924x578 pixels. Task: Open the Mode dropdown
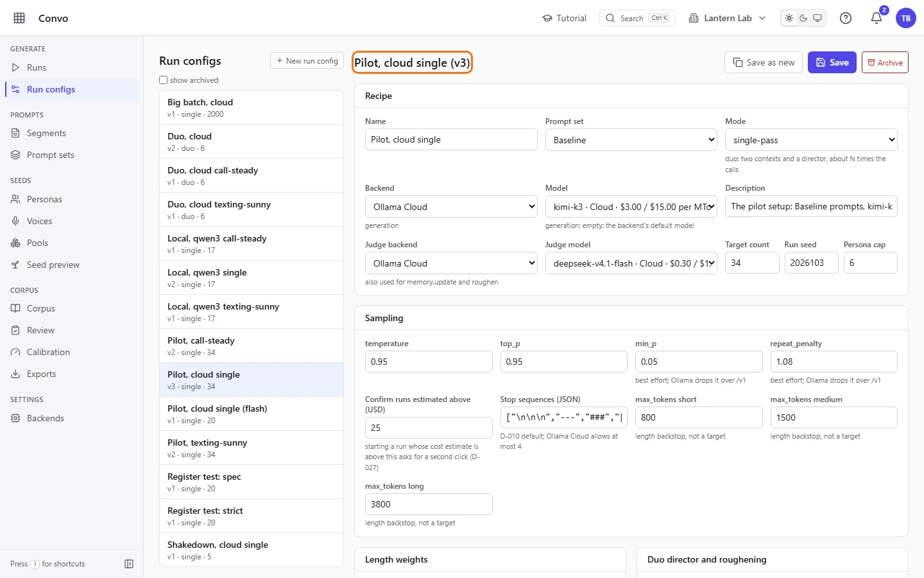click(811, 140)
